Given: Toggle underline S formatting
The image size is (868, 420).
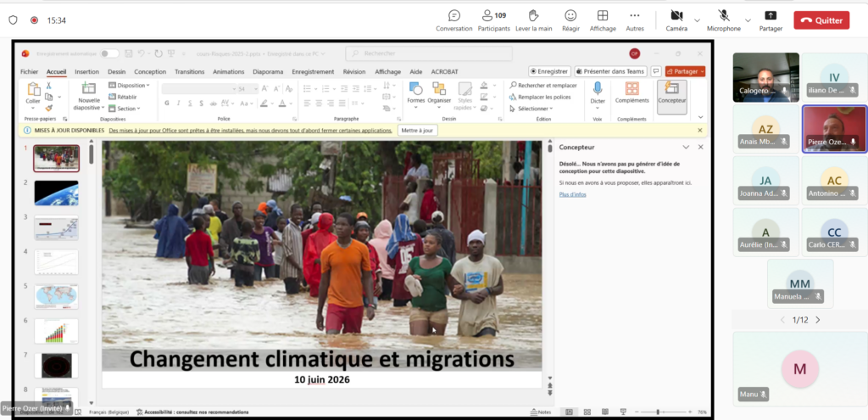Looking at the screenshot, I should point(190,103).
